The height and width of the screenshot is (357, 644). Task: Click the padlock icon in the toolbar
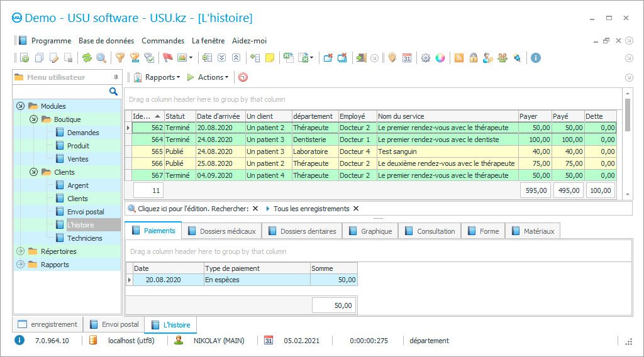click(473, 58)
